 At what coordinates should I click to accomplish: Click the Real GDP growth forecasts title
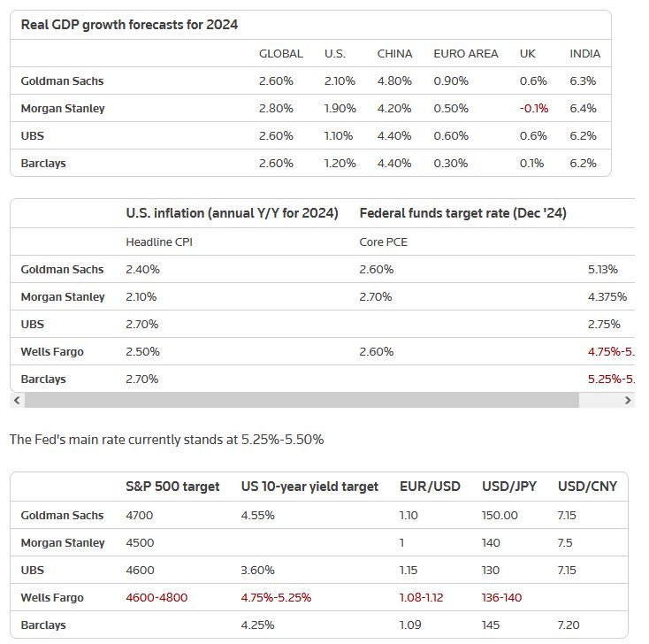click(129, 25)
